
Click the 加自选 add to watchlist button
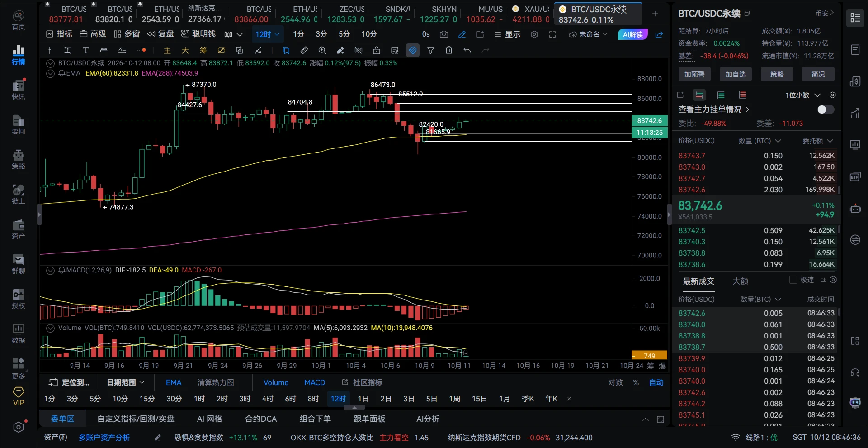(736, 74)
